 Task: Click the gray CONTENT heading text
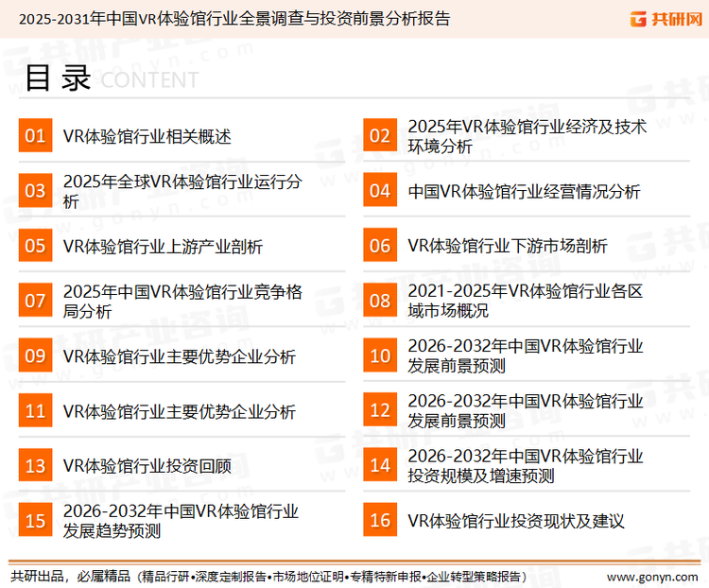pyautogui.click(x=149, y=80)
